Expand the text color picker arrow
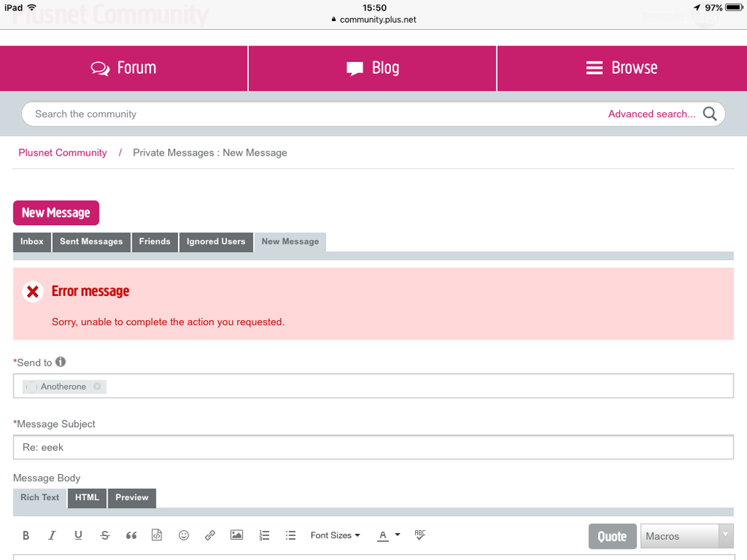Screen dimensions: 747x560 pyautogui.click(x=397, y=535)
